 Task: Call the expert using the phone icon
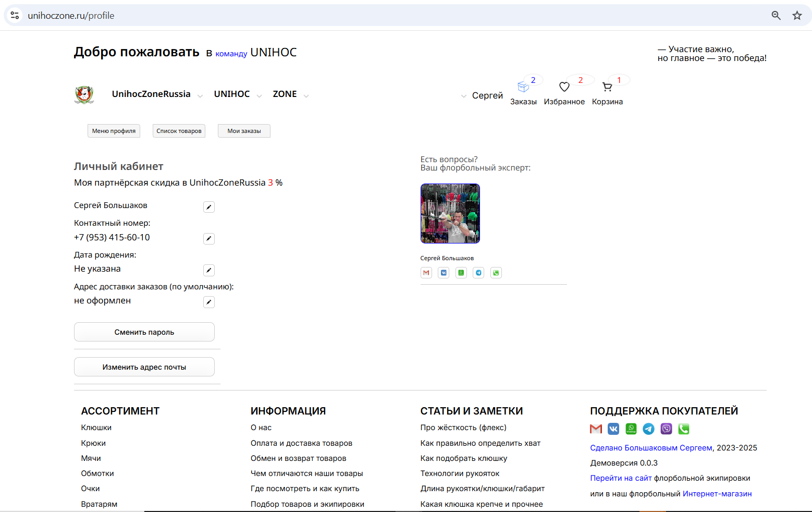point(496,273)
